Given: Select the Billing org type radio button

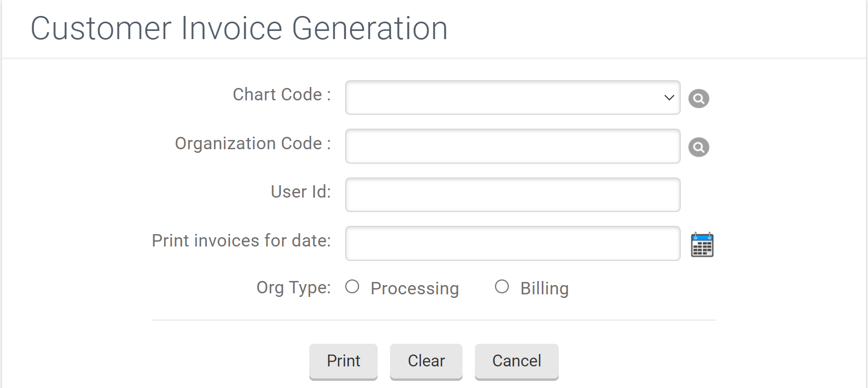Looking at the screenshot, I should 502,287.
